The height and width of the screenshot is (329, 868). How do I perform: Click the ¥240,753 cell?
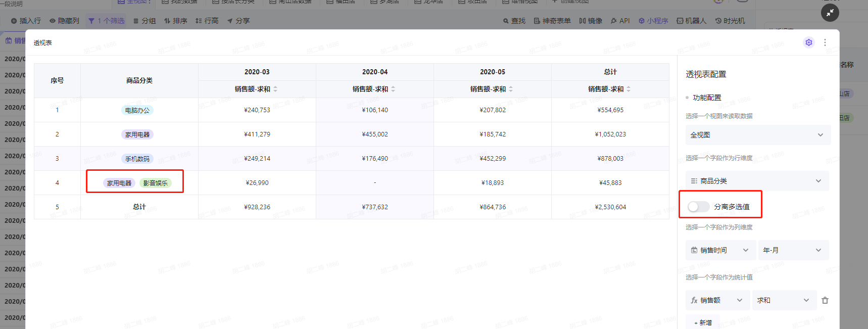click(257, 110)
